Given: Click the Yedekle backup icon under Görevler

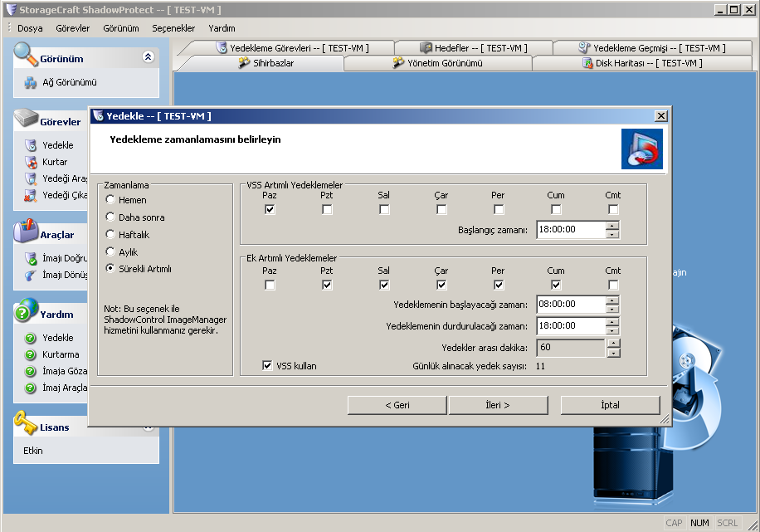Looking at the screenshot, I should [x=31, y=145].
